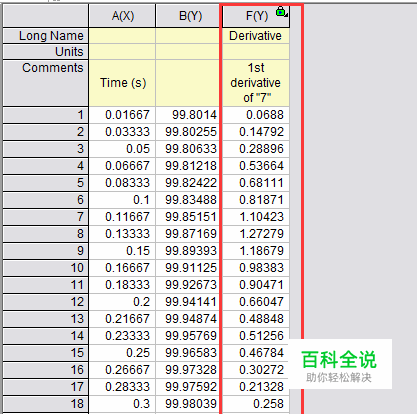
Task: Click cell with value 0.21667
Action: [122, 319]
